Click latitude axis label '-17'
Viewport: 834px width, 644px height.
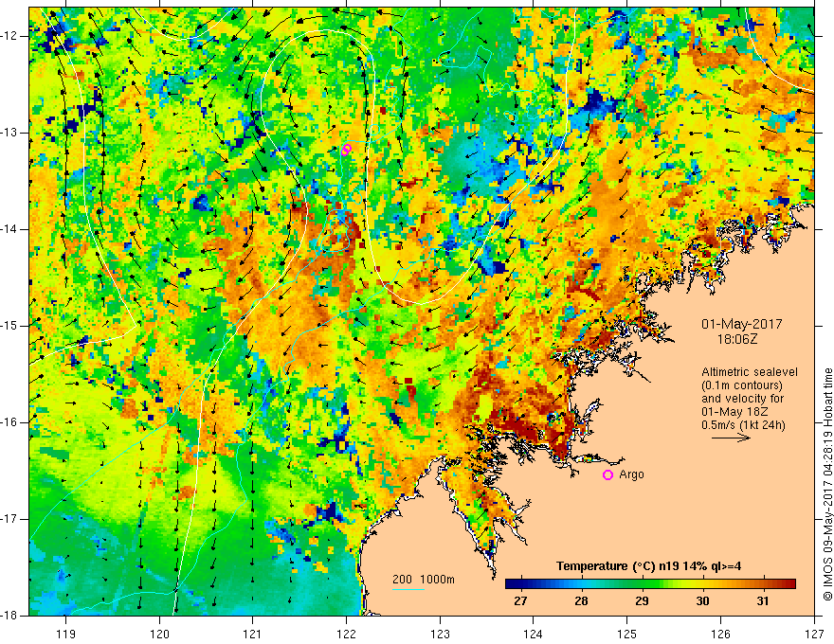tap(10, 519)
